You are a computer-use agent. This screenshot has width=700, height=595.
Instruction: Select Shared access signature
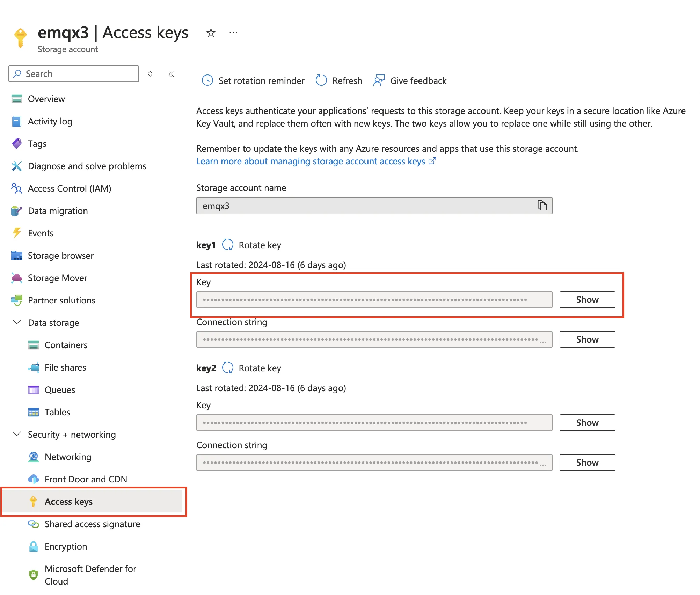click(x=92, y=524)
